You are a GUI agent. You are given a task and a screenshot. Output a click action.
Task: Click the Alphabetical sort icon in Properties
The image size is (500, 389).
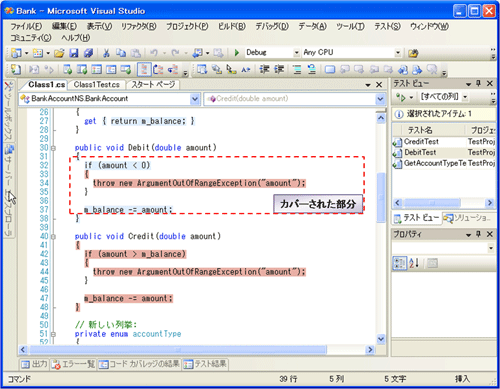pyautogui.click(x=414, y=263)
